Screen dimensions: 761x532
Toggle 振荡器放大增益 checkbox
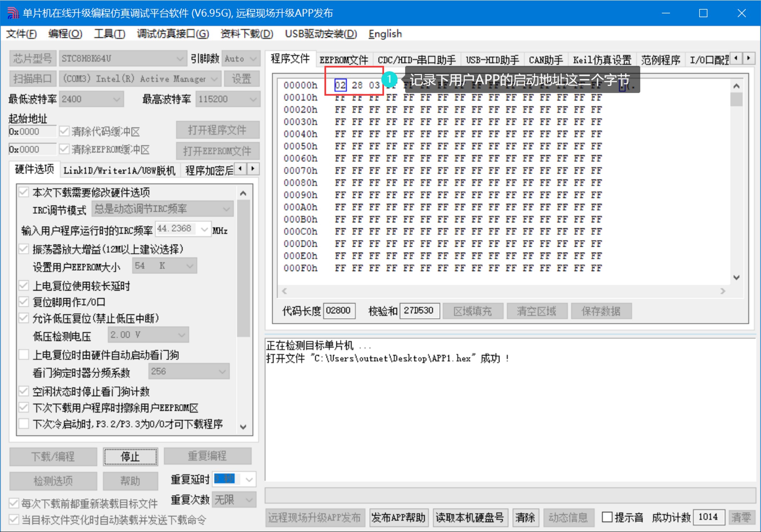(x=24, y=249)
